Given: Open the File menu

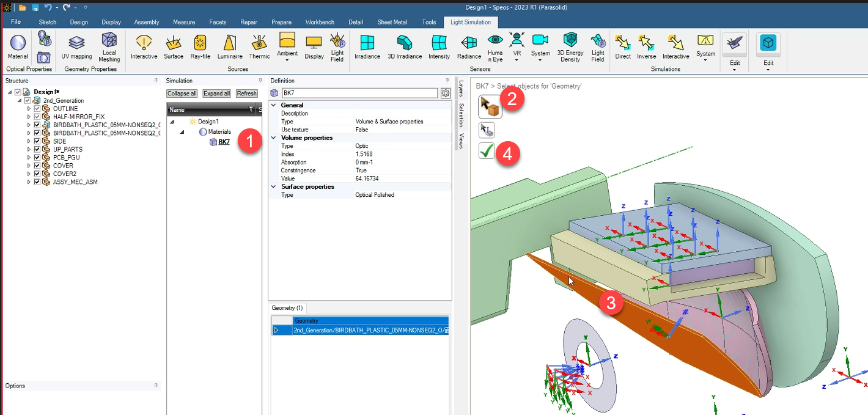Looking at the screenshot, I should 16,22.
